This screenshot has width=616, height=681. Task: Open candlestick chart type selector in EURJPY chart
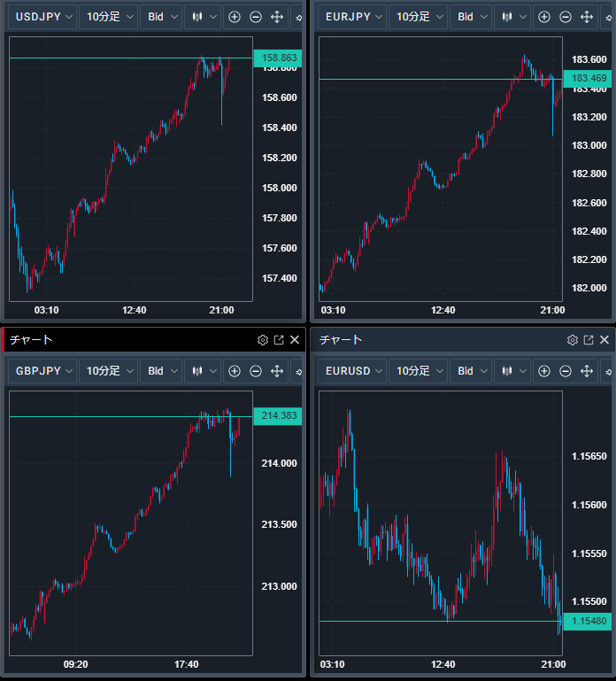click(x=512, y=17)
